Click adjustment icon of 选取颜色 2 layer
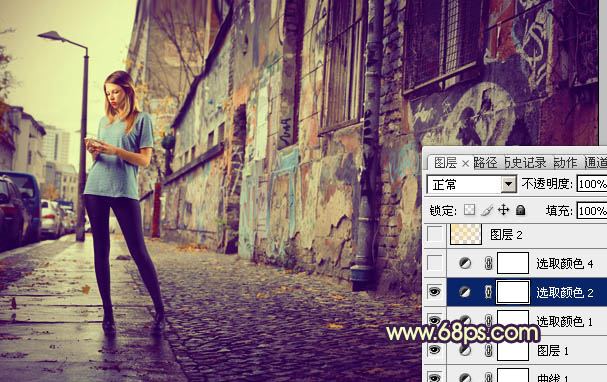The width and height of the screenshot is (607, 382). click(465, 292)
